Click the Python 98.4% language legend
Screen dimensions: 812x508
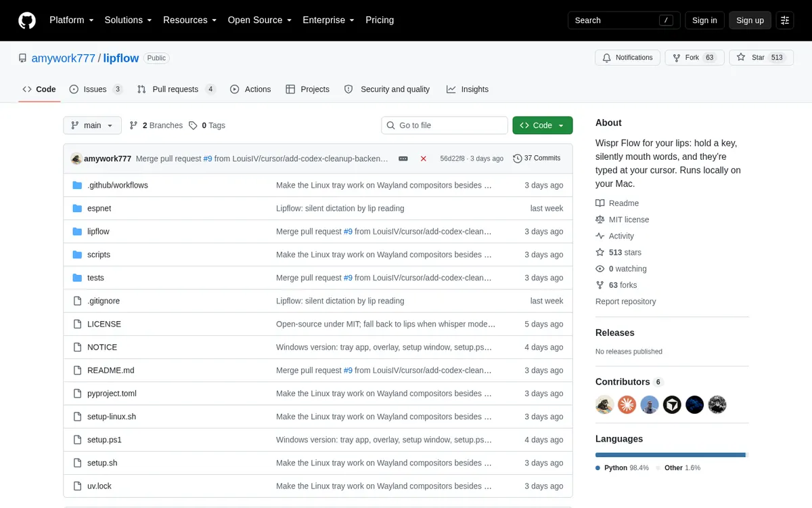click(x=623, y=468)
